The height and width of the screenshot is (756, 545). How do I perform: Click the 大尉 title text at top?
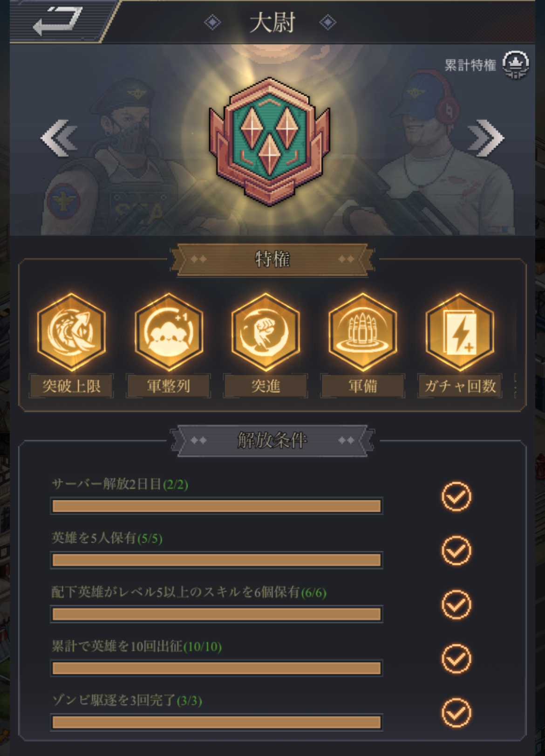click(272, 22)
